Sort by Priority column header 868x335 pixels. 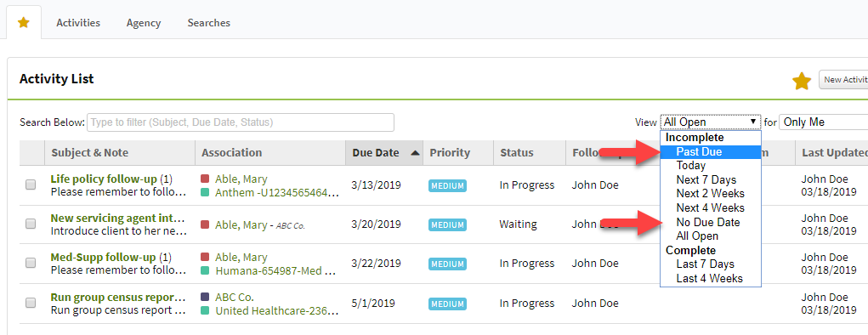(458, 153)
